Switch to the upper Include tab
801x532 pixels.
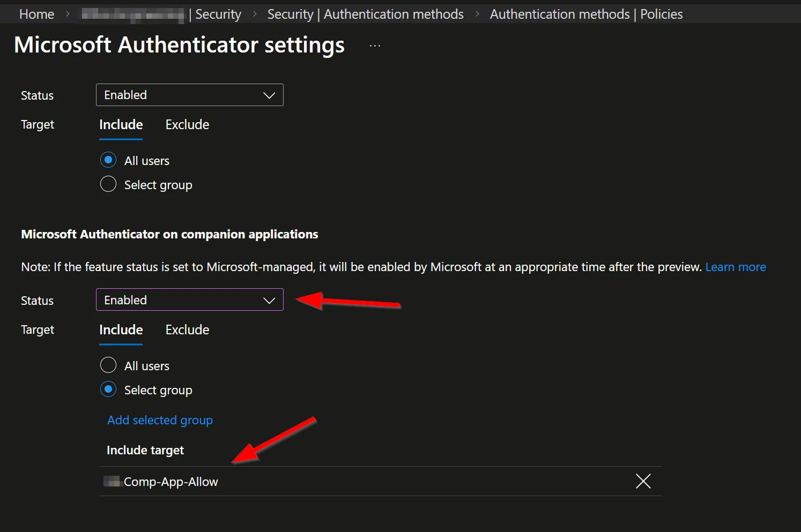tap(121, 125)
